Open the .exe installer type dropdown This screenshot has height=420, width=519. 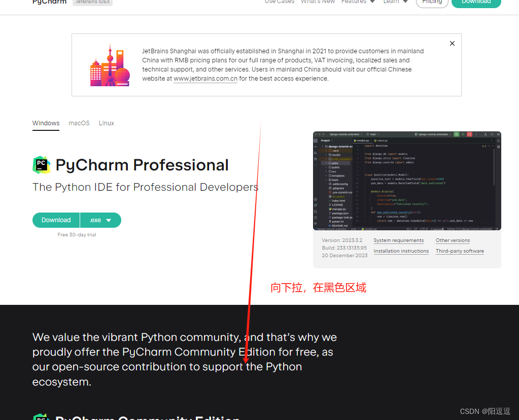click(100, 220)
